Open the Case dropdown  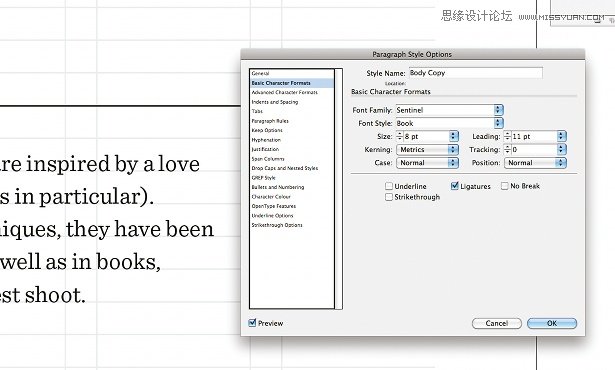tap(427, 162)
